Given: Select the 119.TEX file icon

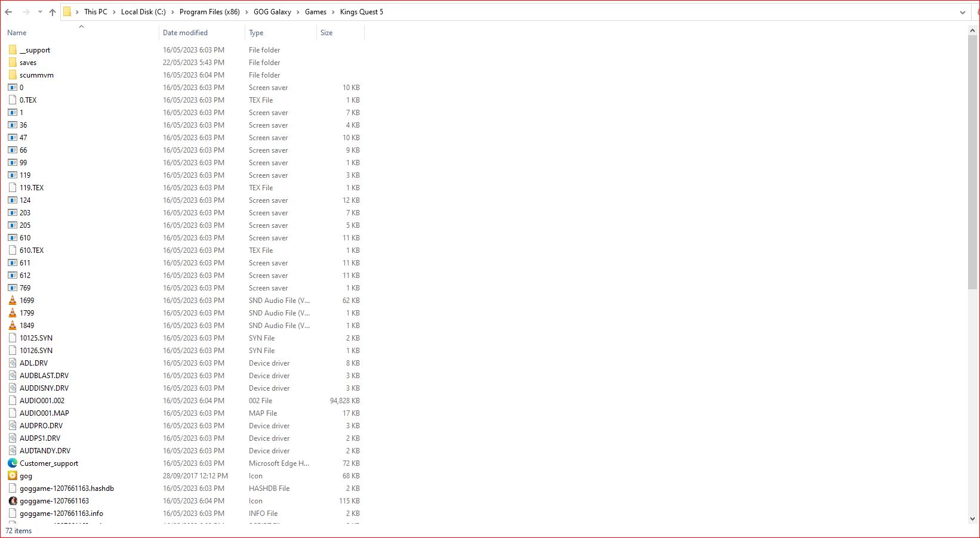Looking at the screenshot, I should [x=13, y=188].
